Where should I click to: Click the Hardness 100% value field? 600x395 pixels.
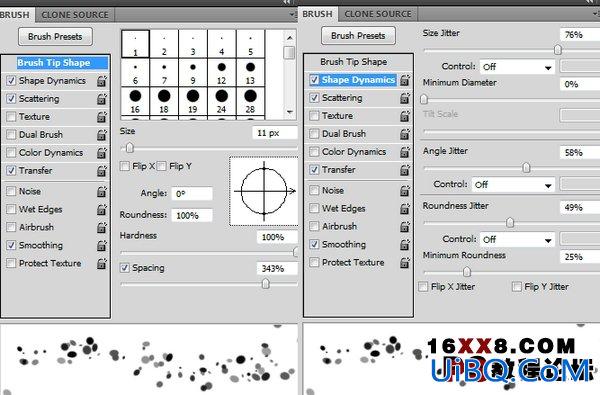(277, 237)
